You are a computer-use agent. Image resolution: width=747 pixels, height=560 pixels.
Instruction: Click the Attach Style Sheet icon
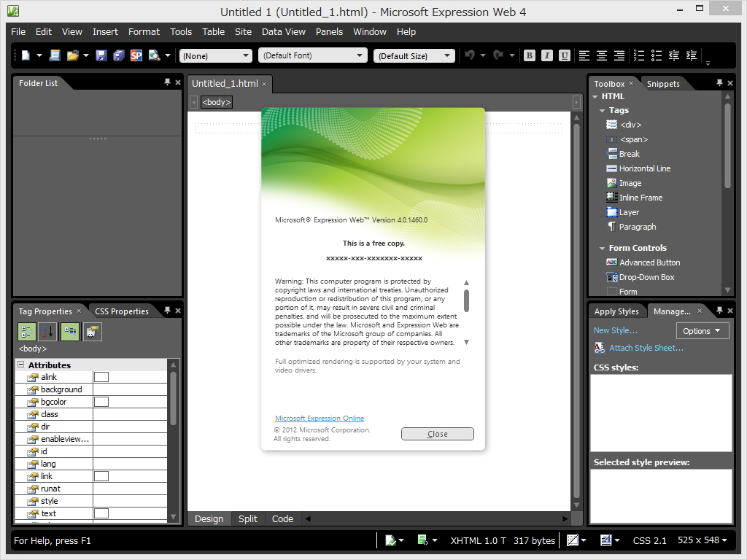[599, 348]
